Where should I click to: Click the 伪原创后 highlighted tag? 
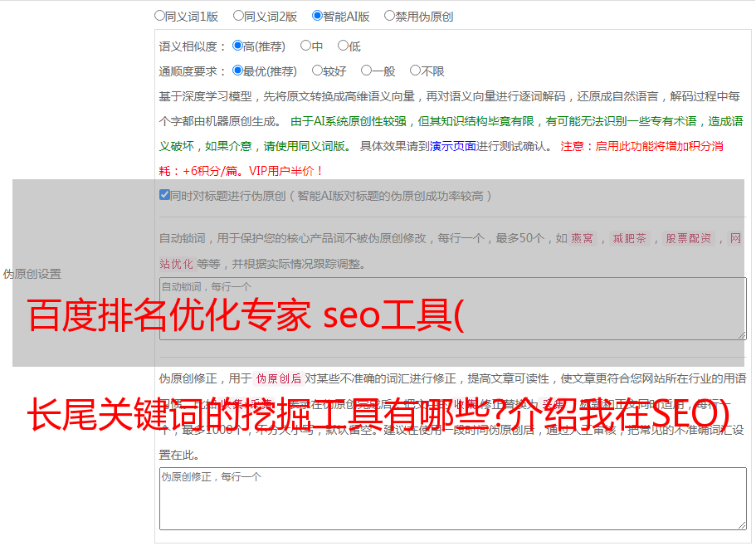279,378
